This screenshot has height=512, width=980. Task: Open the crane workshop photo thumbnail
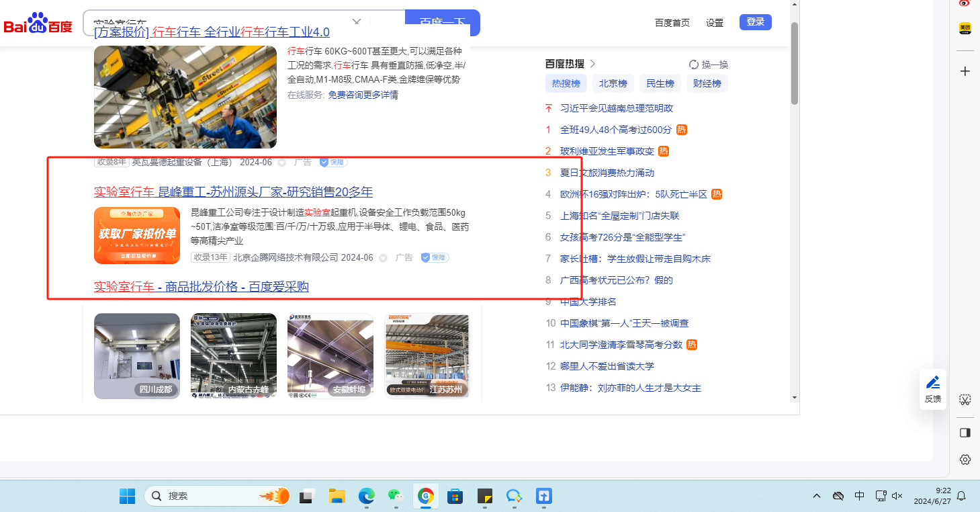click(x=185, y=97)
